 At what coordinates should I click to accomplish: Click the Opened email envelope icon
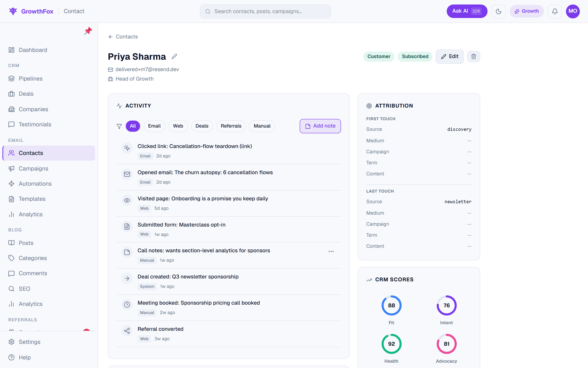click(127, 174)
